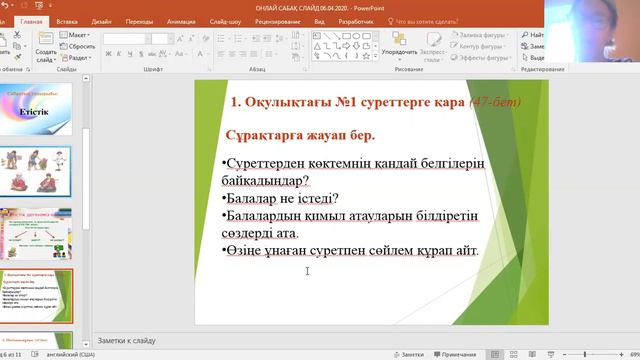Select the right arrow shape
The image size is (640, 360).
347,46
